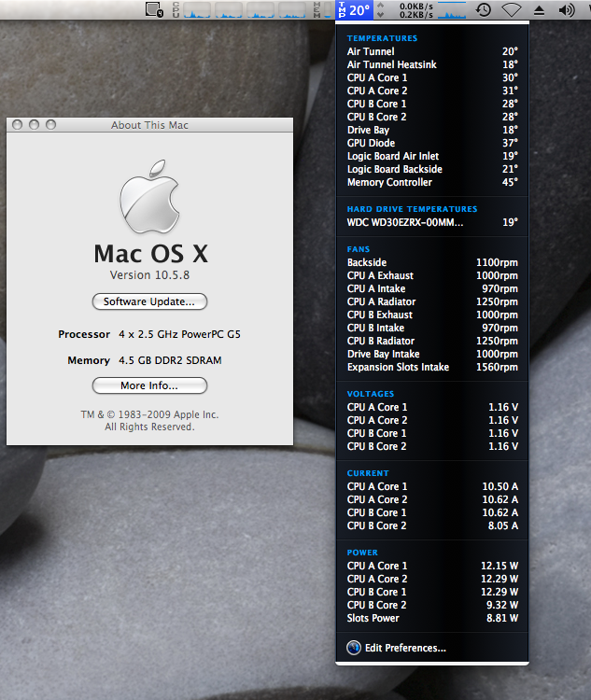
Task: Select the CPU A Core 2 31° row
Action: click(432, 91)
